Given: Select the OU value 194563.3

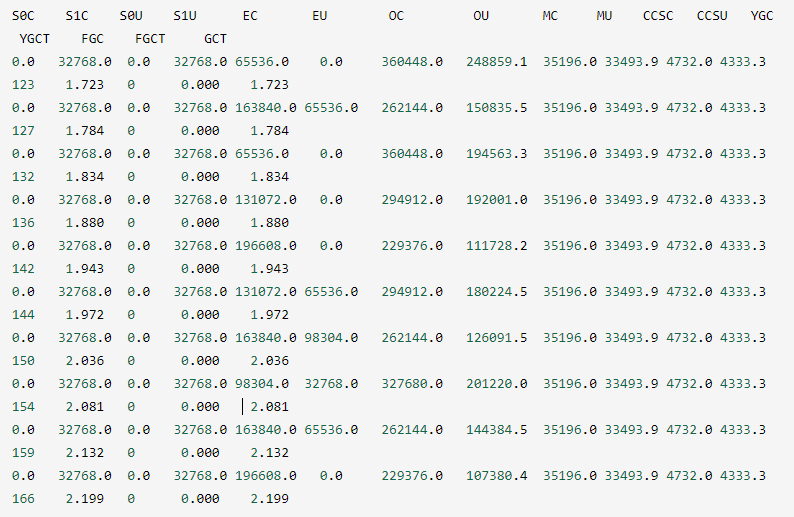Looking at the screenshot, I should click(x=497, y=154).
